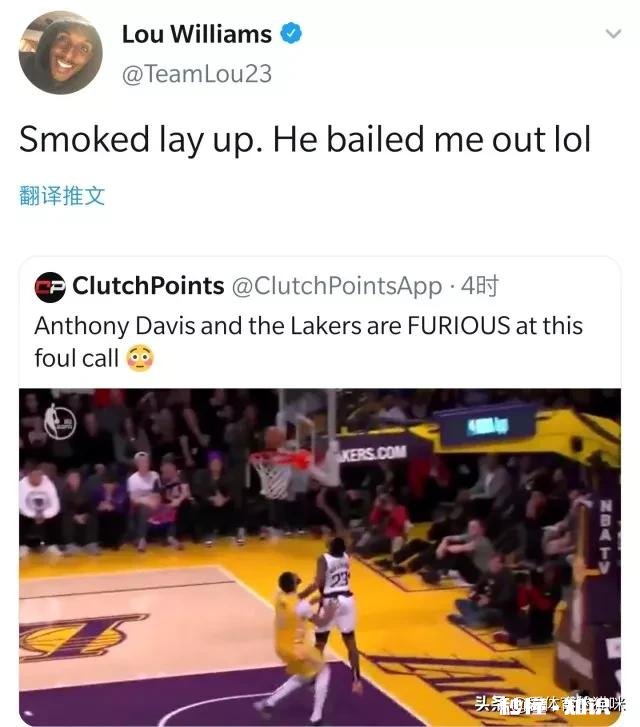Open the ClutchPoints account name
This screenshot has height=727, width=640.
click(148, 286)
